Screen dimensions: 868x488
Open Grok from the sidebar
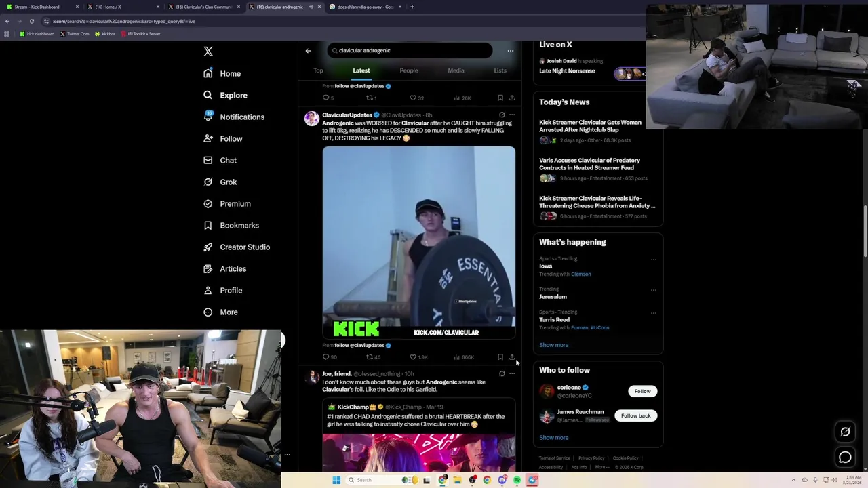click(x=220, y=182)
